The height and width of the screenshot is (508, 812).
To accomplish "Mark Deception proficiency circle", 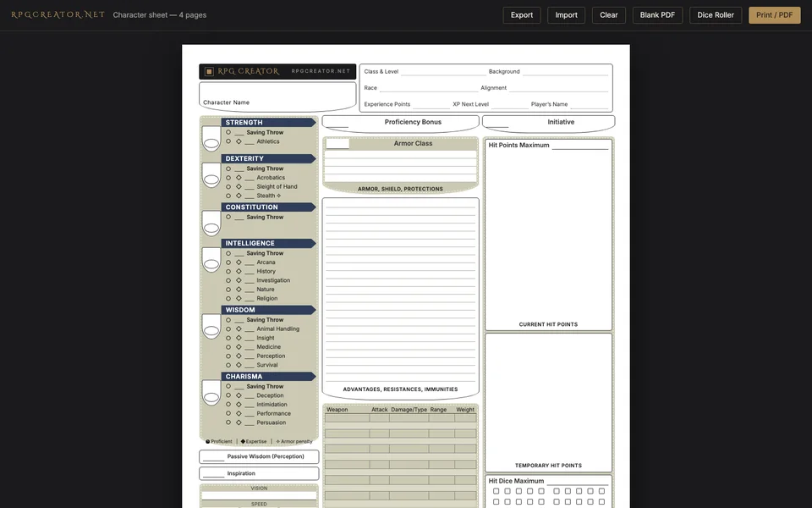I will pos(228,395).
